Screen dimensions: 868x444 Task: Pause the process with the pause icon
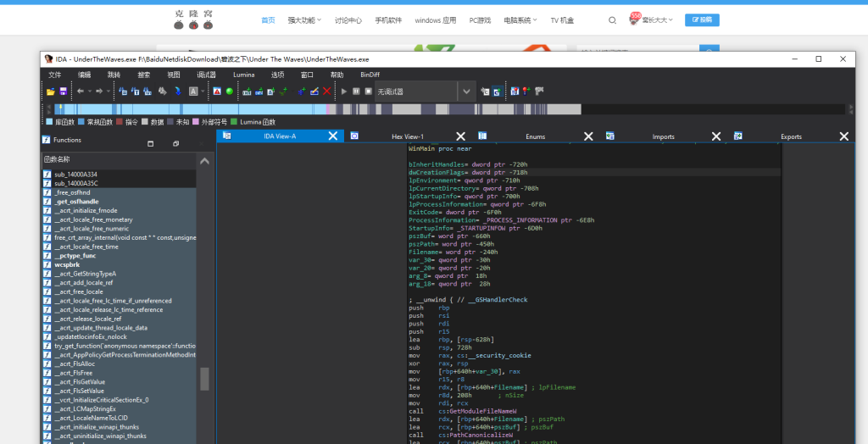click(x=356, y=92)
